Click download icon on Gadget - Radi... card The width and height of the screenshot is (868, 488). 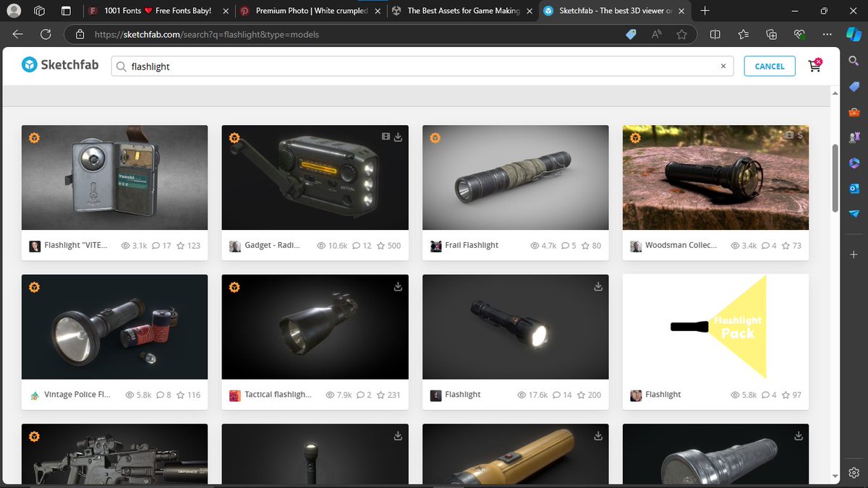click(398, 137)
